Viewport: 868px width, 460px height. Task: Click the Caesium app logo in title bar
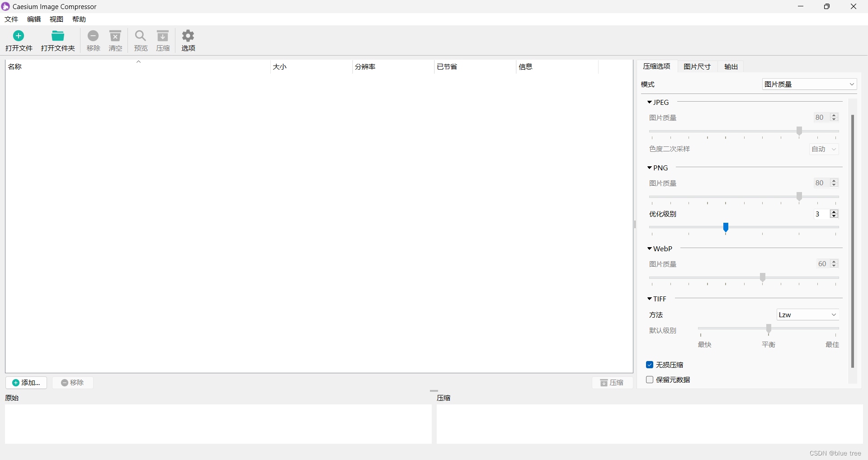click(x=5, y=6)
